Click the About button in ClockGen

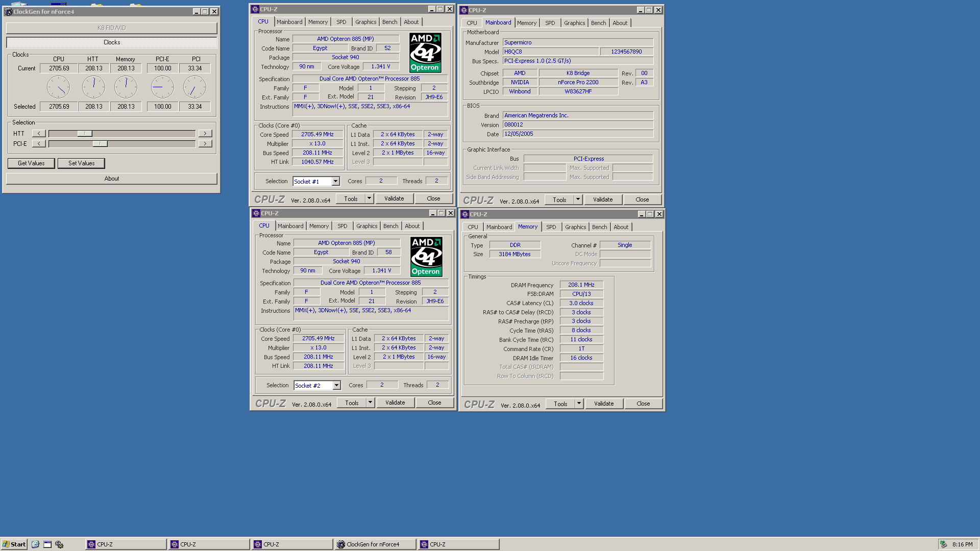pos(112,179)
